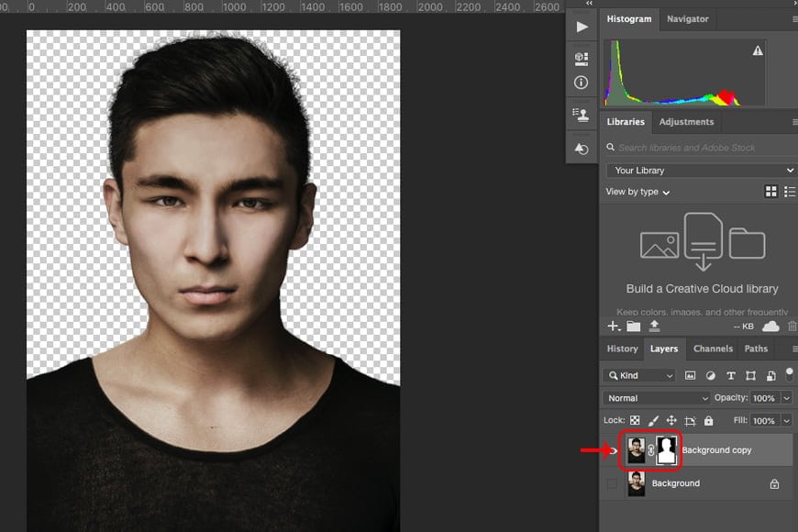Click the Background copy layer name

coord(716,450)
